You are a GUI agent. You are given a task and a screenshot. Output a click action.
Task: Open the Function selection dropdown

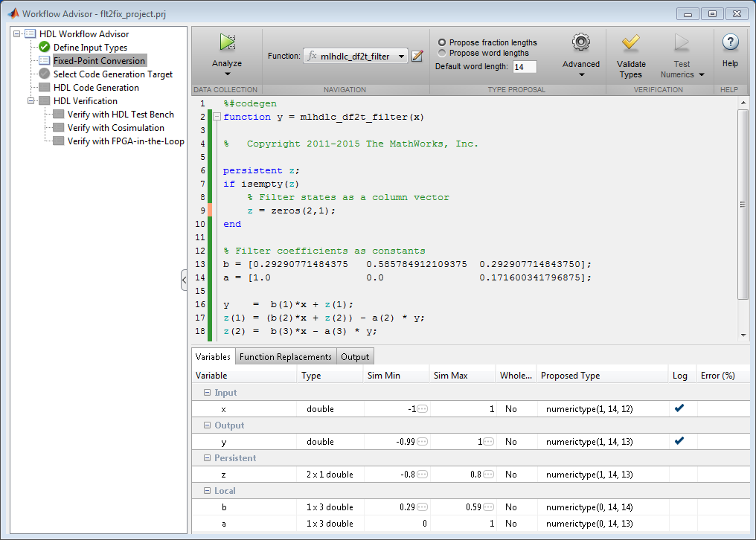[x=402, y=57]
